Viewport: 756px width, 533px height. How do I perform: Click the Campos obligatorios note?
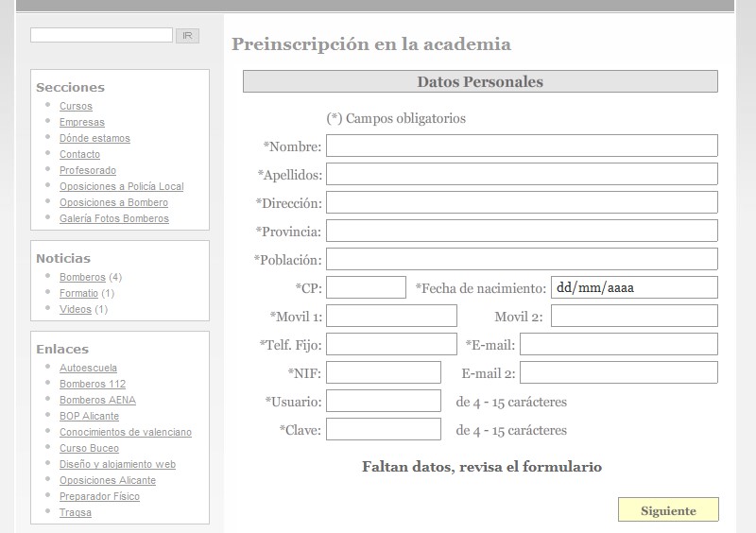(396, 118)
